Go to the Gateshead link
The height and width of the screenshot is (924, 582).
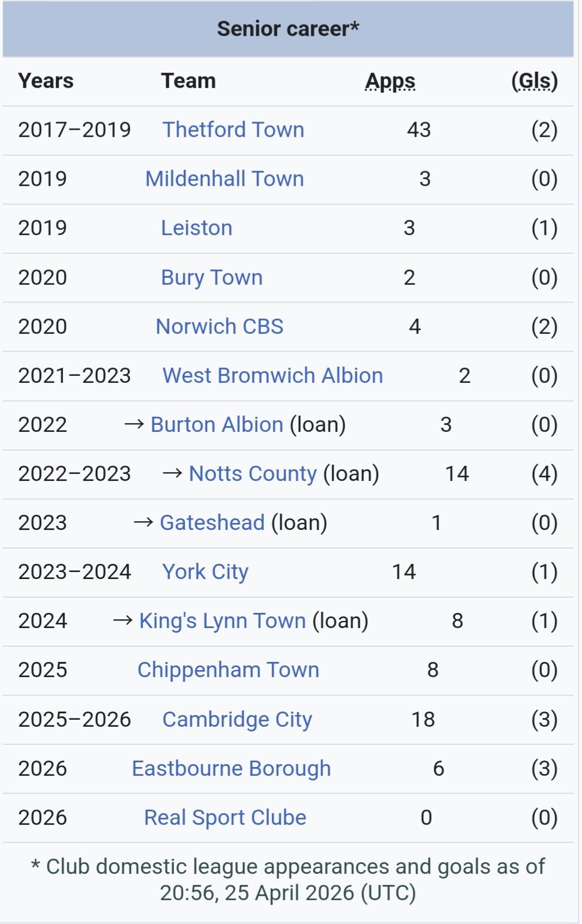[x=212, y=522]
